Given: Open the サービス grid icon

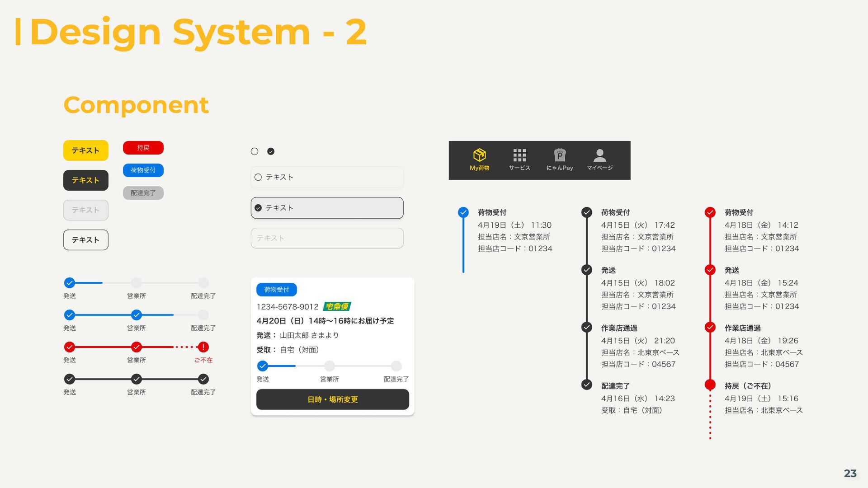Looking at the screenshot, I should tap(519, 155).
